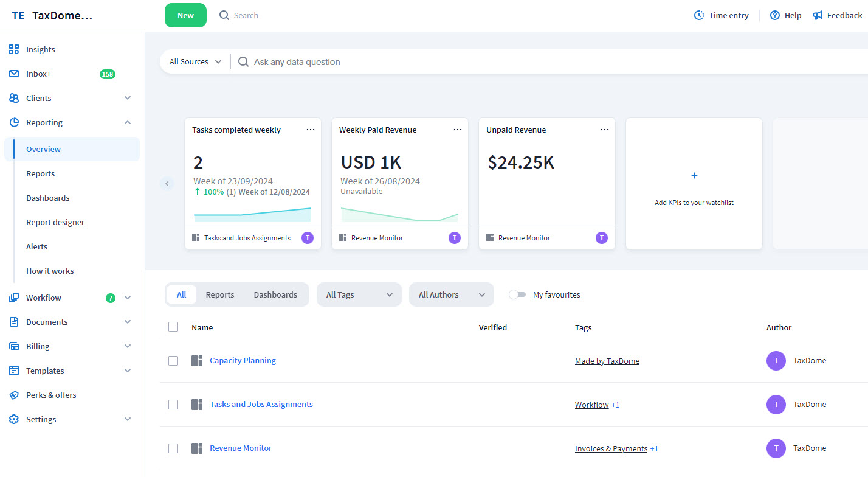Open the three-dot menu on Unpaid Revenue card
This screenshot has width=868, height=477.
click(604, 130)
